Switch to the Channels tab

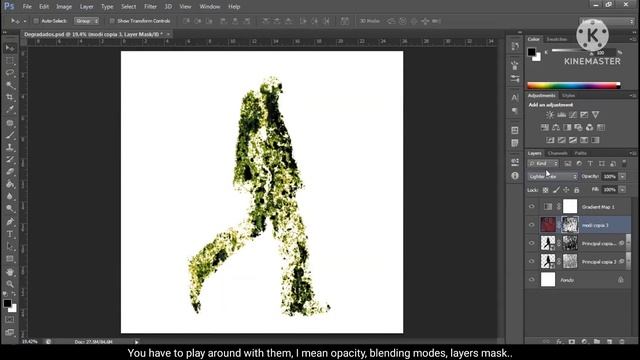tap(558, 153)
